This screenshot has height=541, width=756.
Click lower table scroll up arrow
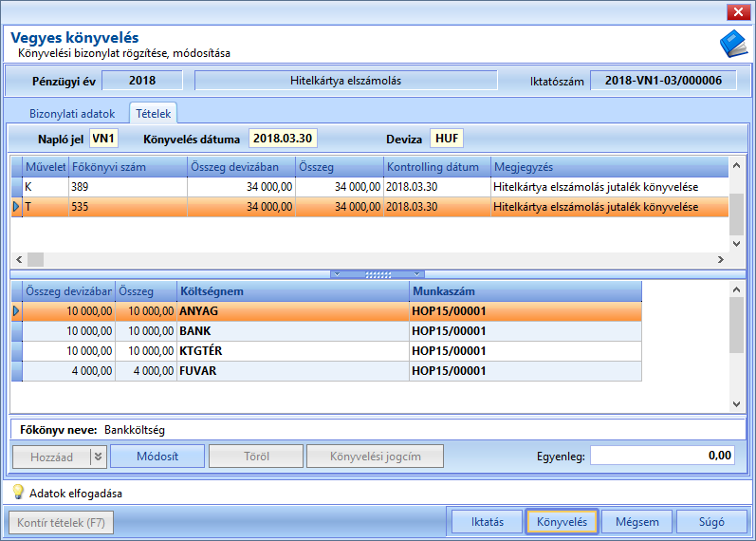736,289
